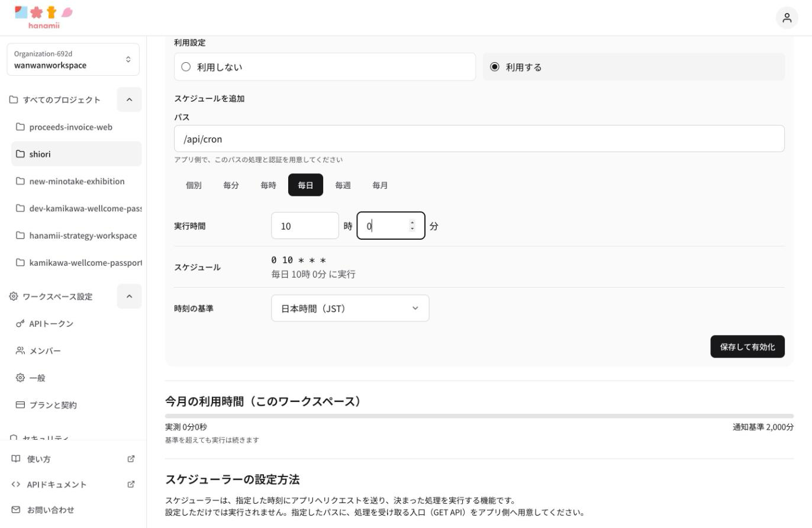Click the folder icon of new-minotake-exhibition
Image resolution: width=812 pixels, height=528 pixels.
click(x=20, y=181)
